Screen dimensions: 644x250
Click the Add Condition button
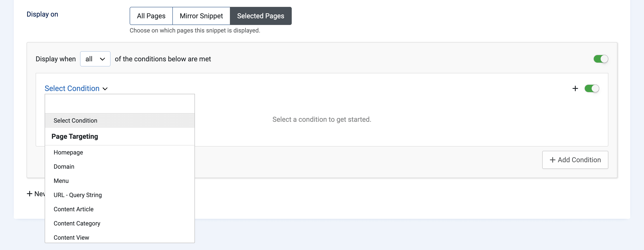[x=575, y=160]
